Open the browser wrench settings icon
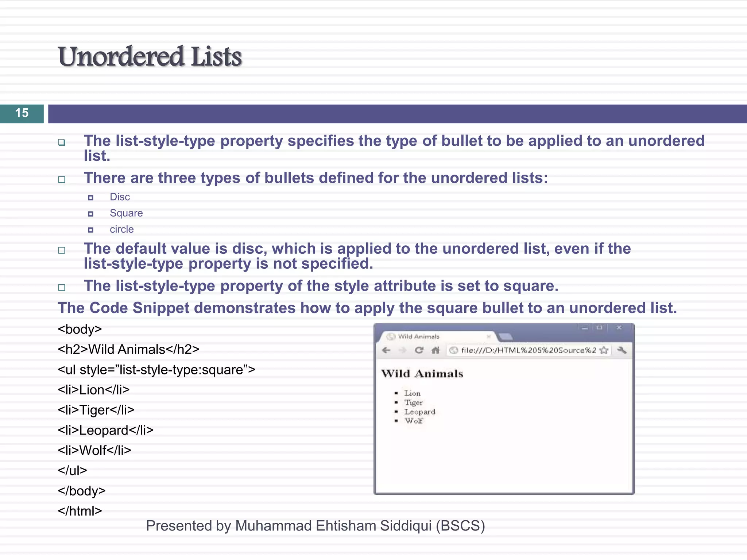Viewport: 747px width, 560px height. click(x=622, y=350)
